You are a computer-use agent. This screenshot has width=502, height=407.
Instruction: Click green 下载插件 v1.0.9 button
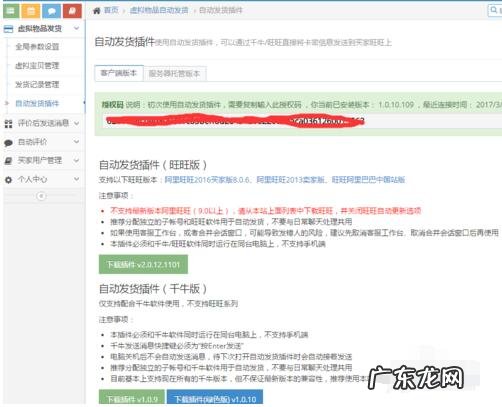[132, 398]
